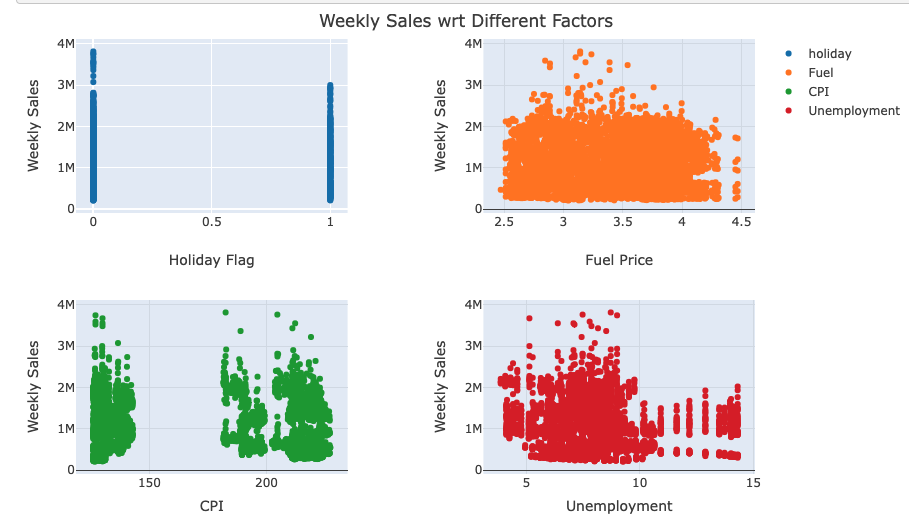Click the CPI x-axis title
909x530 pixels.
(211, 506)
